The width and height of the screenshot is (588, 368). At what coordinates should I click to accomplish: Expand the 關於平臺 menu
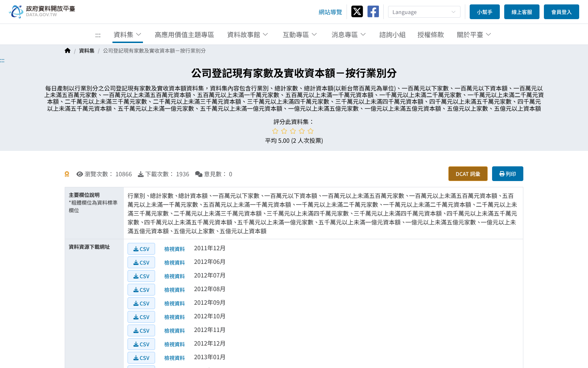pyautogui.click(x=474, y=35)
